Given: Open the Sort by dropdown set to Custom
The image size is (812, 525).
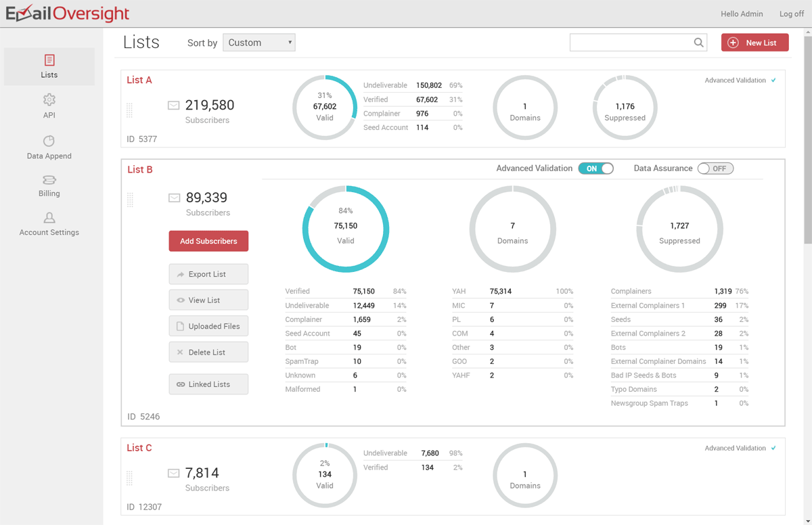Looking at the screenshot, I should [258, 42].
